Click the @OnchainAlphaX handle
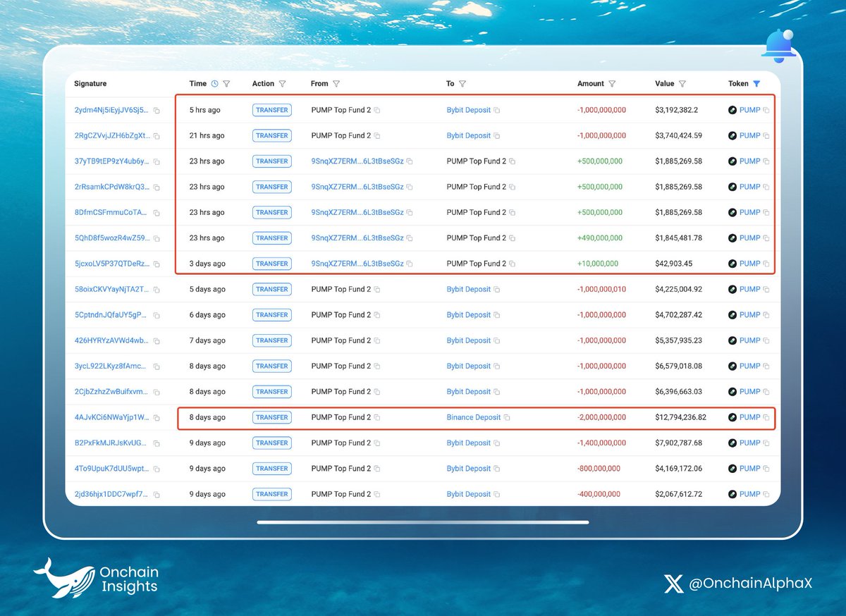This screenshot has width=846, height=616. [x=750, y=584]
